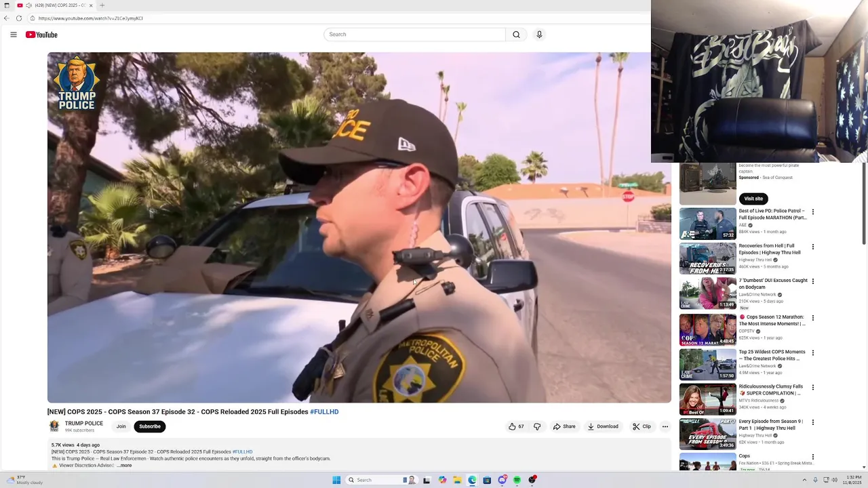Open Spotify from the taskbar
Image resolution: width=868 pixels, height=488 pixels.
pos(517,480)
